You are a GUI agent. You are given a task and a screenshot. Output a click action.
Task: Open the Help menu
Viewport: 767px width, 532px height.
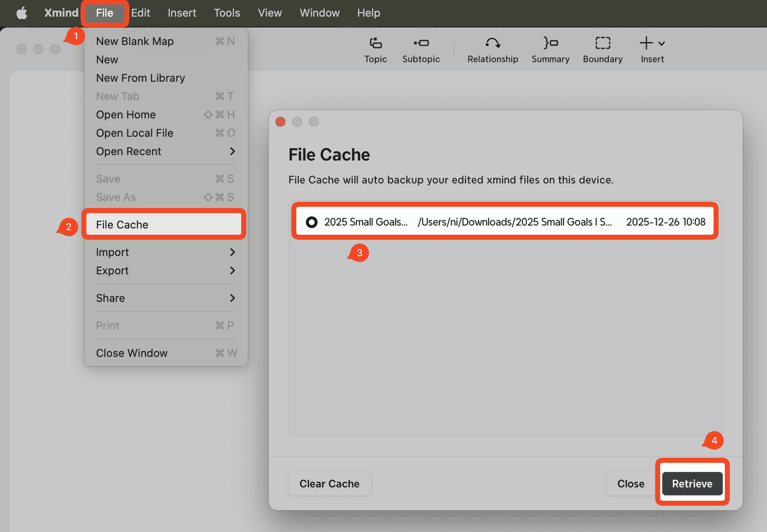tap(369, 13)
